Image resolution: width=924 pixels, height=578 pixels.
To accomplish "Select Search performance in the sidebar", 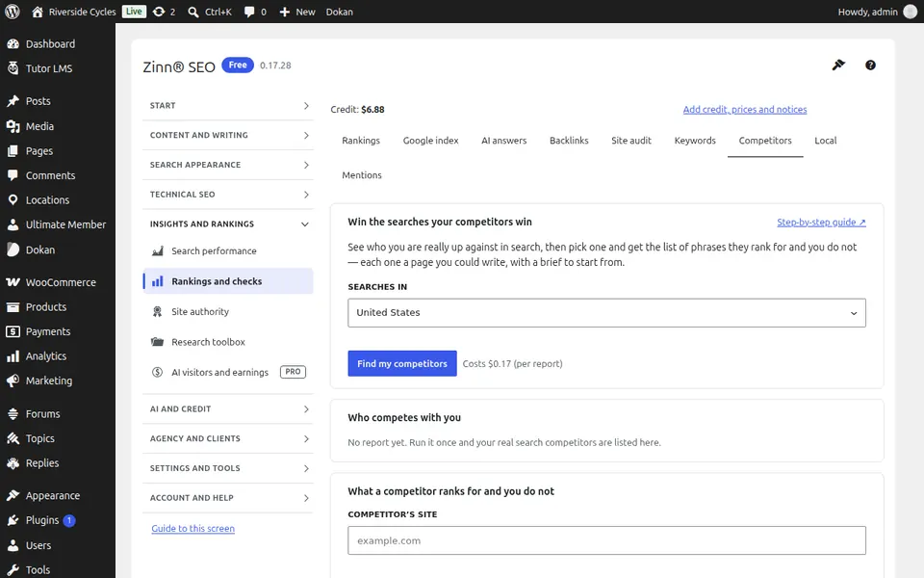I will coord(228,250).
